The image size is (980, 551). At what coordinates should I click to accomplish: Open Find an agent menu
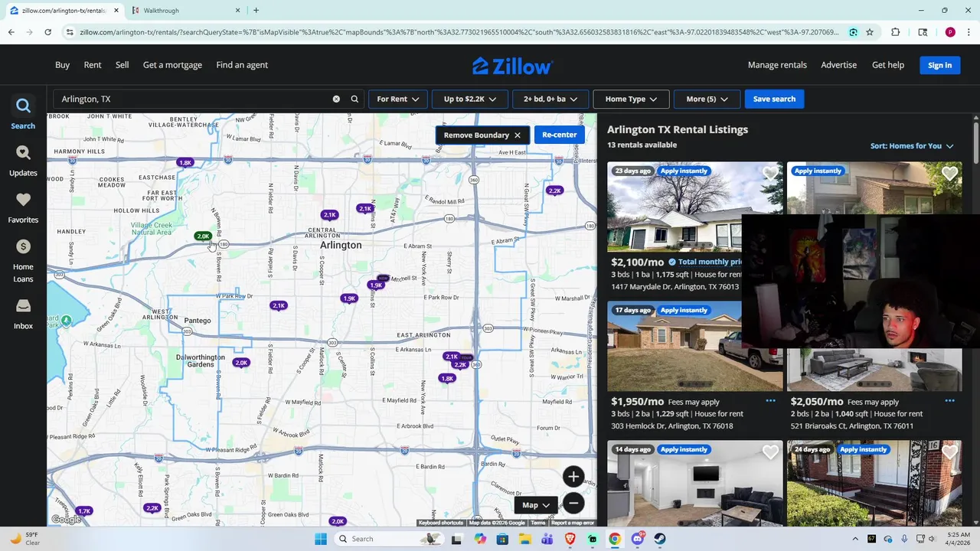[242, 65]
